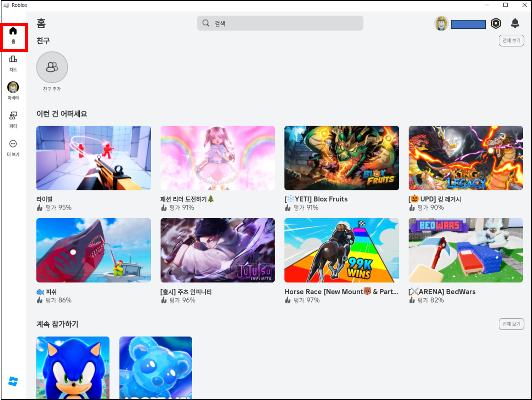
Task: Maximize the Roblox window
Action: 505,5
